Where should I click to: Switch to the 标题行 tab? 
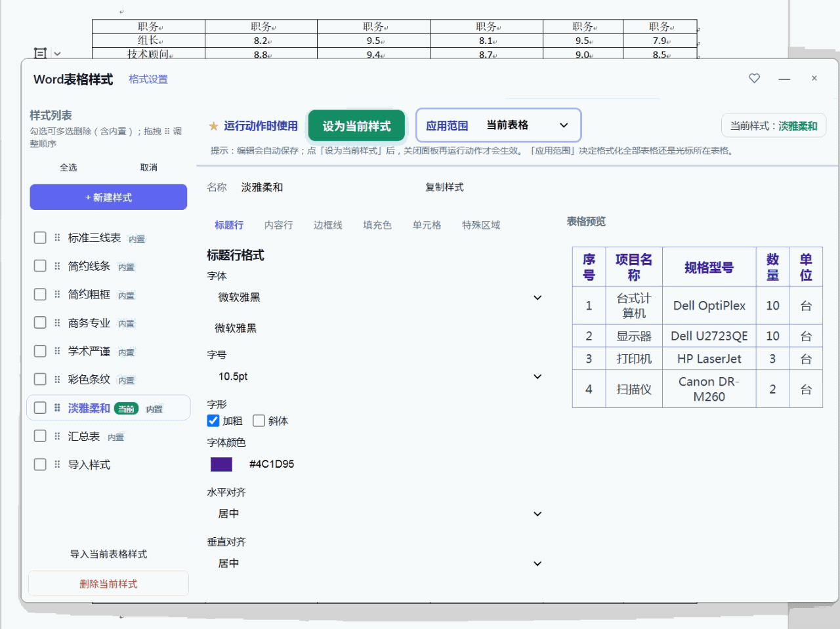click(229, 225)
